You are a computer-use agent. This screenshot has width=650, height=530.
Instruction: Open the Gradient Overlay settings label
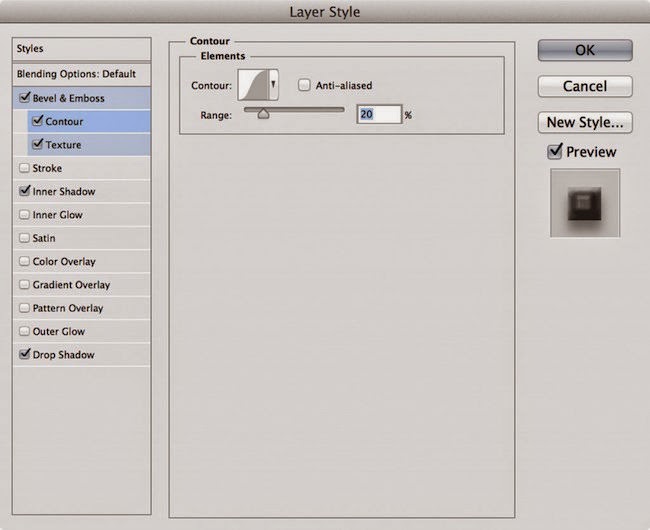[71, 285]
